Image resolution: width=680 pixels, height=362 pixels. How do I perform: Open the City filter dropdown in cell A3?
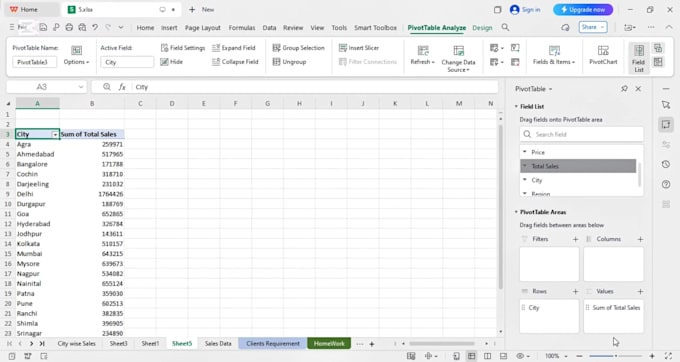coord(55,135)
